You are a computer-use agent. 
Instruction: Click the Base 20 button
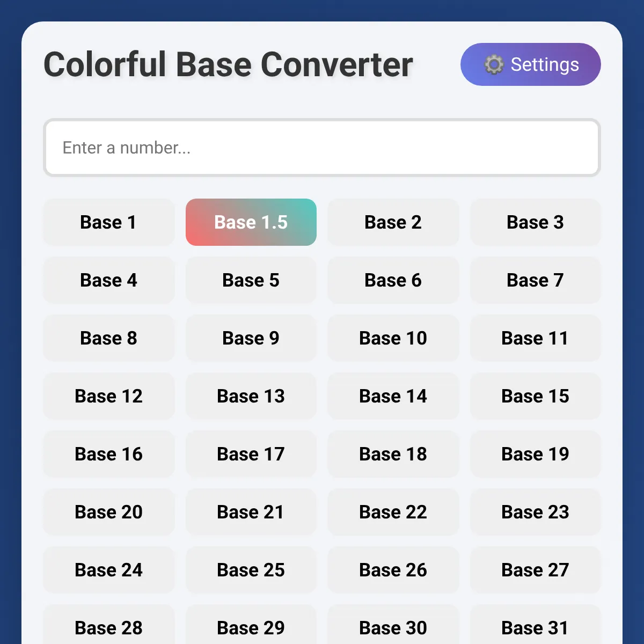pyautogui.click(x=109, y=512)
